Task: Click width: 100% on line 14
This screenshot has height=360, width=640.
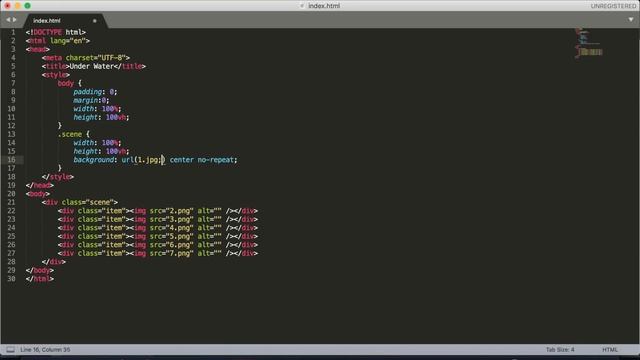Action: pos(98,143)
